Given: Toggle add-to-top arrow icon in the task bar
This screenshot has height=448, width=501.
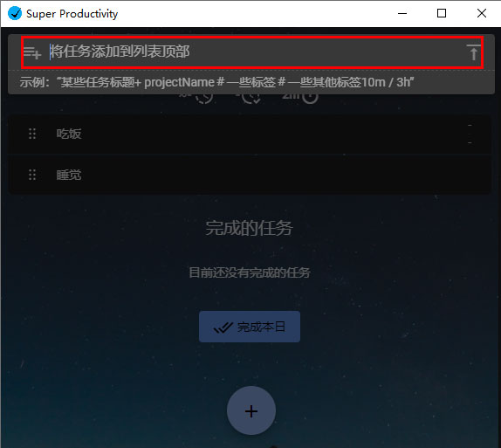Looking at the screenshot, I should [473, 52].
